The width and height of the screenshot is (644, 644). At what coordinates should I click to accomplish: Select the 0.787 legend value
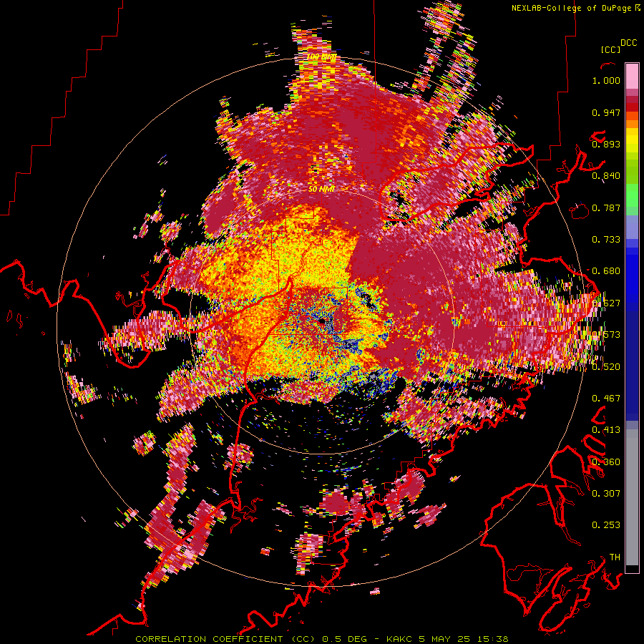pos(606,208)
